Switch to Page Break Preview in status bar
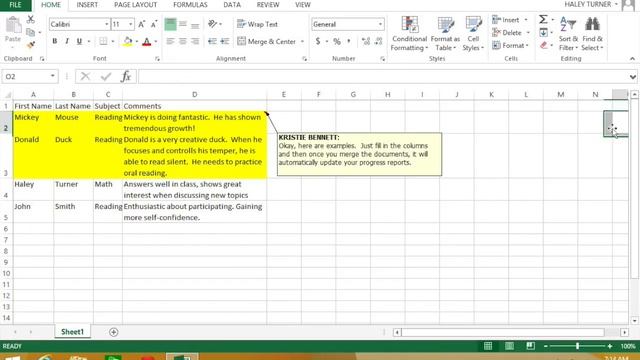 [x=530, y=346]
